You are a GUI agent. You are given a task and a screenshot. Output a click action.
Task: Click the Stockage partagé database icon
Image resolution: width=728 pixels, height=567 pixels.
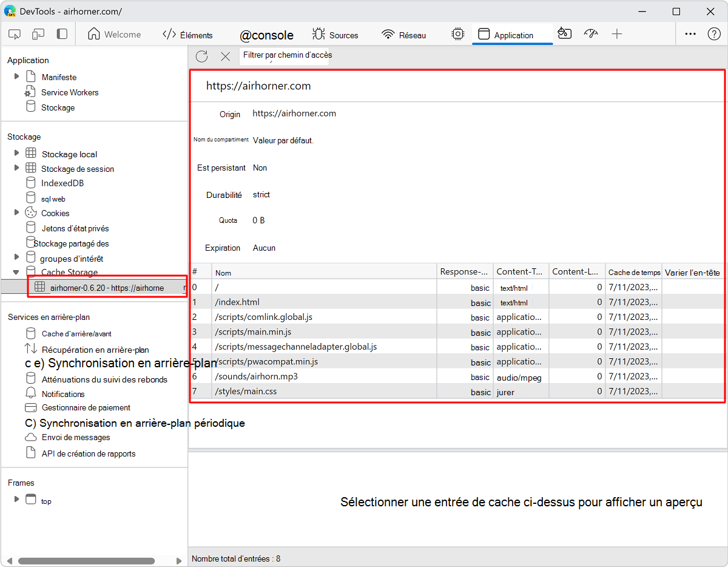[x=30, y=242]
